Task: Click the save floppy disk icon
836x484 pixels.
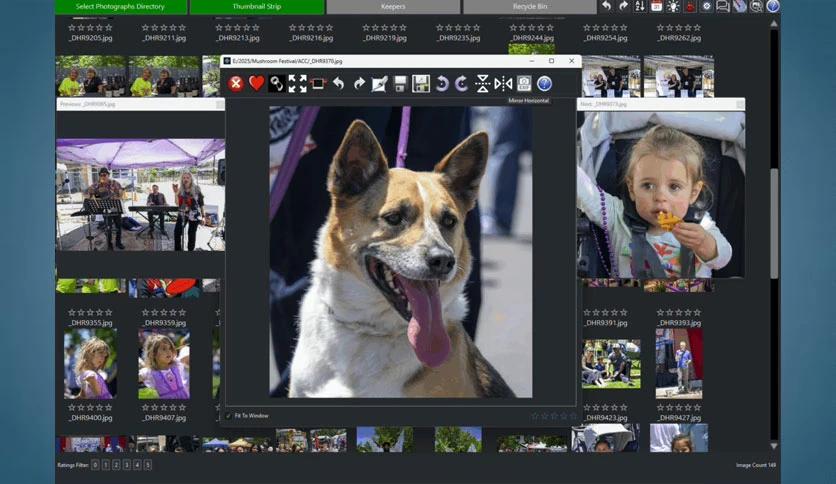Action: click(400, 84)
